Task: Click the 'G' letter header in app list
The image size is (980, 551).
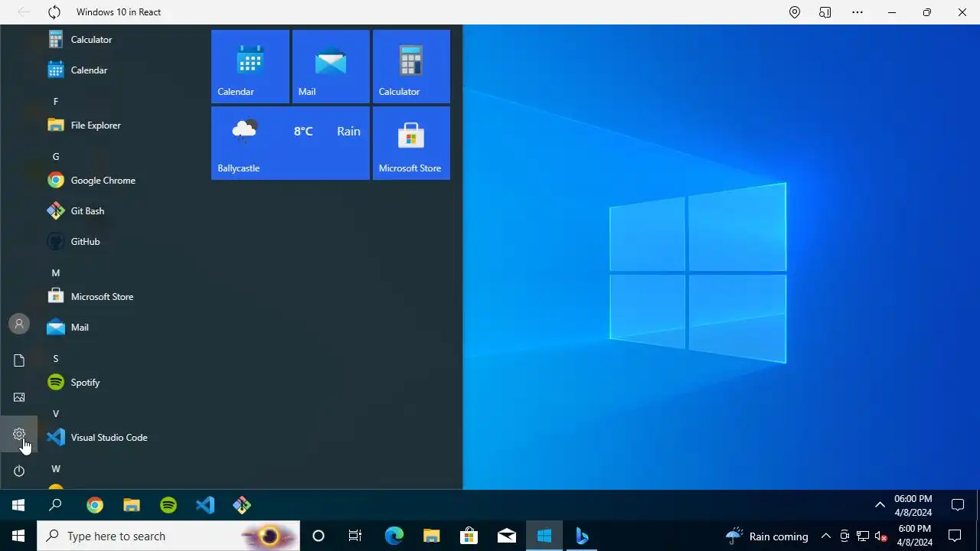Action: click(x=55, y=157)
